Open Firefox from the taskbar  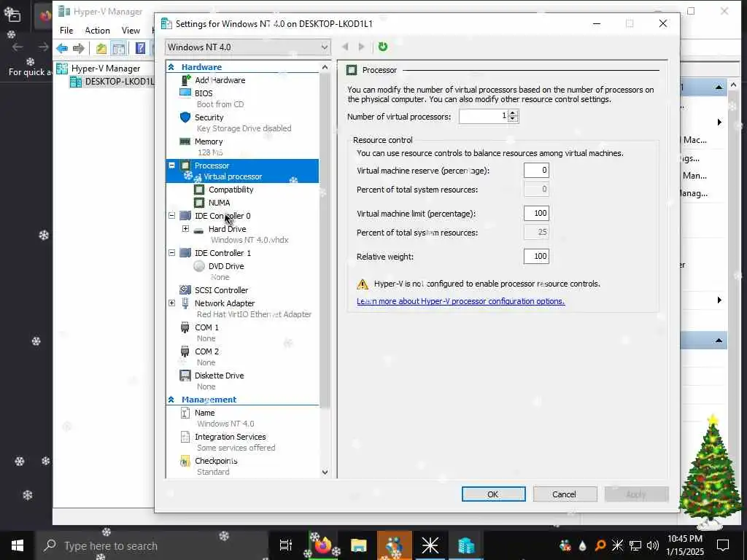tap(322, 545)
